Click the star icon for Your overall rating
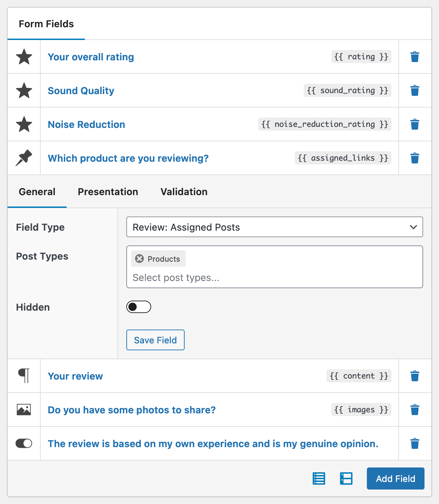 pyautogui.click(x=24, y=57)
